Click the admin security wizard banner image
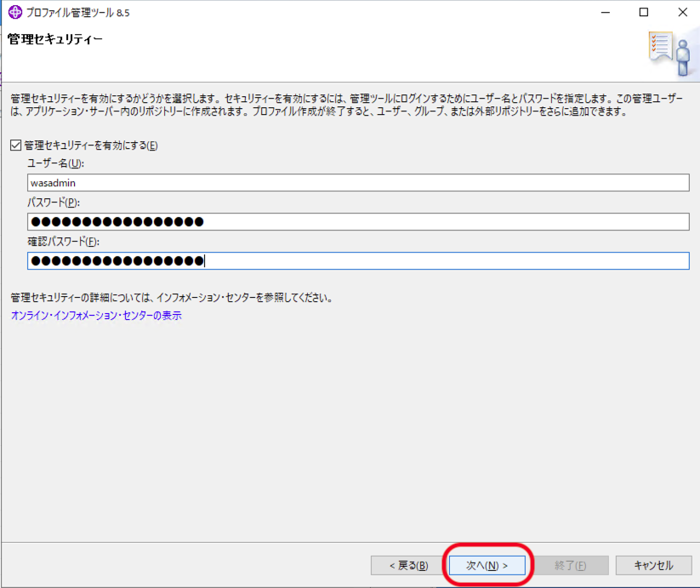 (670, 54)
